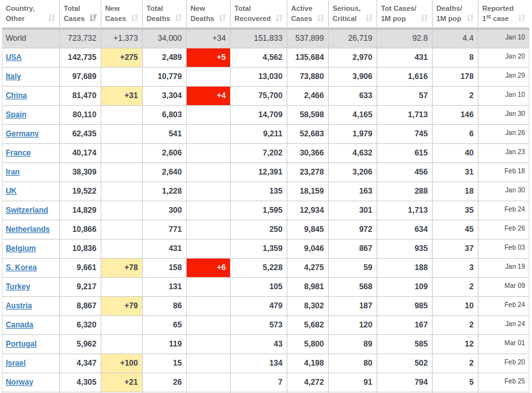
Task: Click the Active Cases sort icon
Action: [x=320, y=18]
